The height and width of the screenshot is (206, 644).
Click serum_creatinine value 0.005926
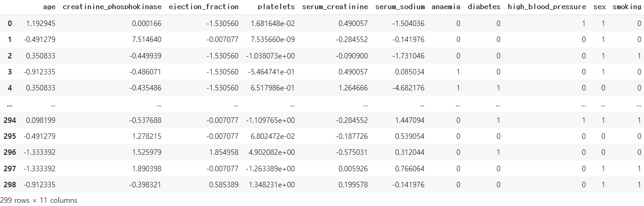click(353, 169)
